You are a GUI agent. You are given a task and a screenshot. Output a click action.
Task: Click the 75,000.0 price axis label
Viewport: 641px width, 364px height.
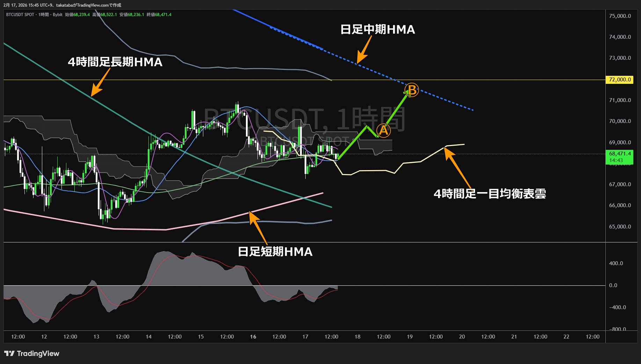coord(620,16)
